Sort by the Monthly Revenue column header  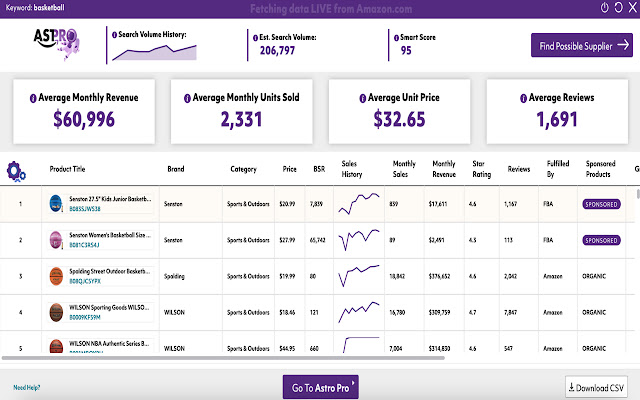click(x=444, y=169)
